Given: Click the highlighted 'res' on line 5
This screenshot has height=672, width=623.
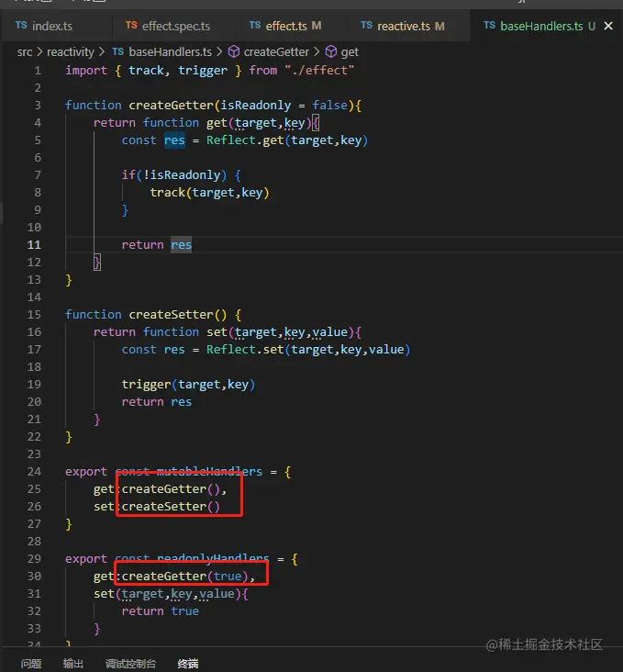Looking at the screenshot, I should [174, 140].
